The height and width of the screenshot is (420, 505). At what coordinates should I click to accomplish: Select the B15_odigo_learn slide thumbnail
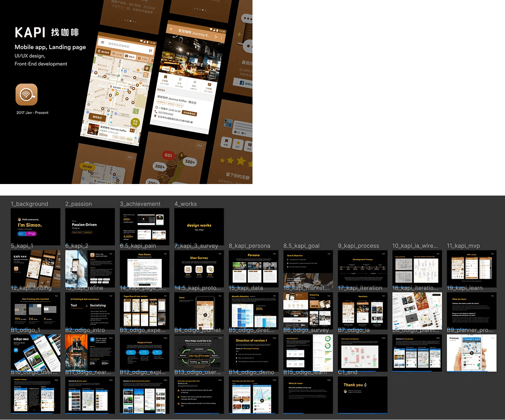pos(308,395)
